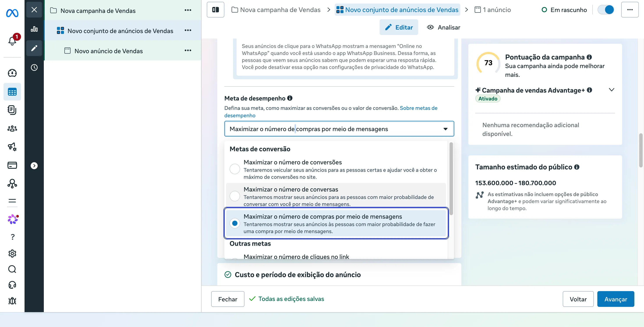Open the top-right more options button
This screenshot has height=327, width=644.
[x=630, y=10]
